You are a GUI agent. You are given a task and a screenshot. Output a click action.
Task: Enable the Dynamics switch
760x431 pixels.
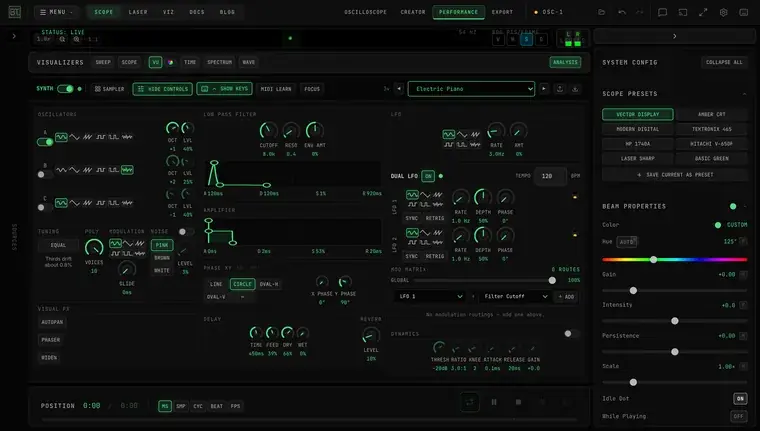pyautogui.click(x=571, y=334)
